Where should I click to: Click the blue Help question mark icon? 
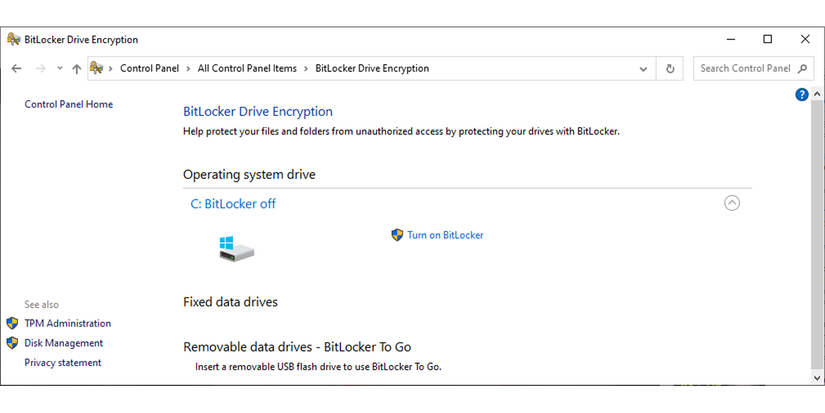tap(801, 95)
